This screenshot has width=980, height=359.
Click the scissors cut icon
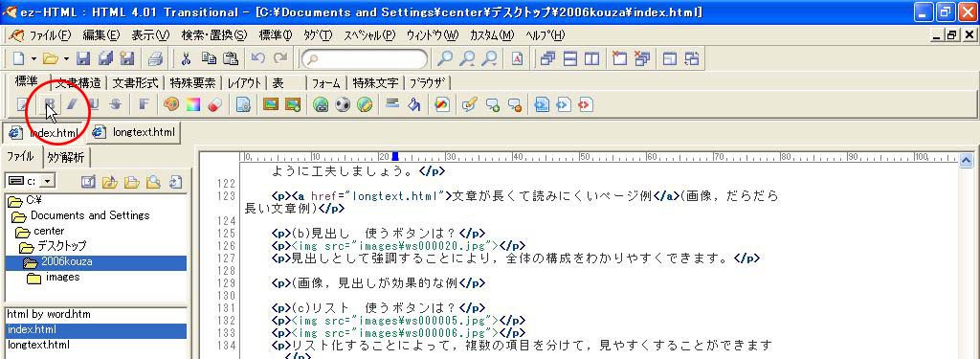pos(186,58)
